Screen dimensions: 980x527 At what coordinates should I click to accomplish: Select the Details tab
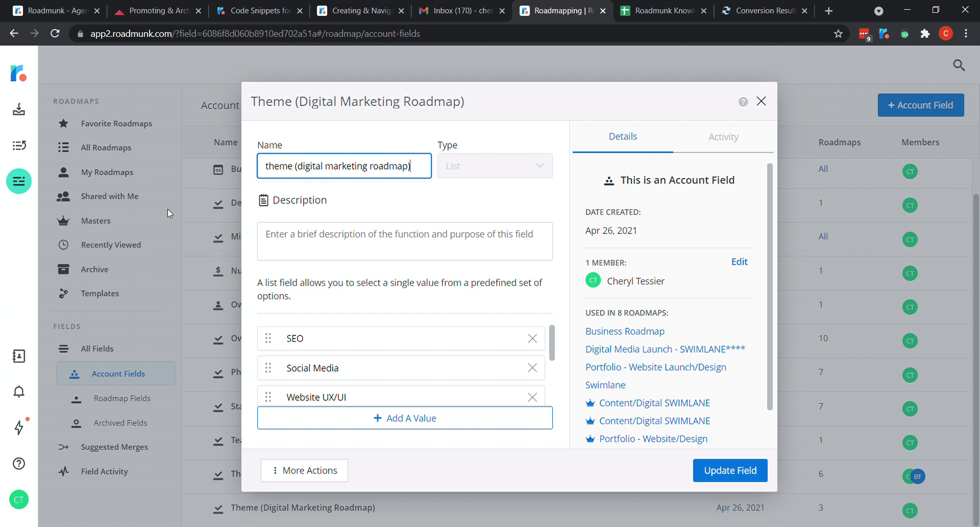(623, 136)
